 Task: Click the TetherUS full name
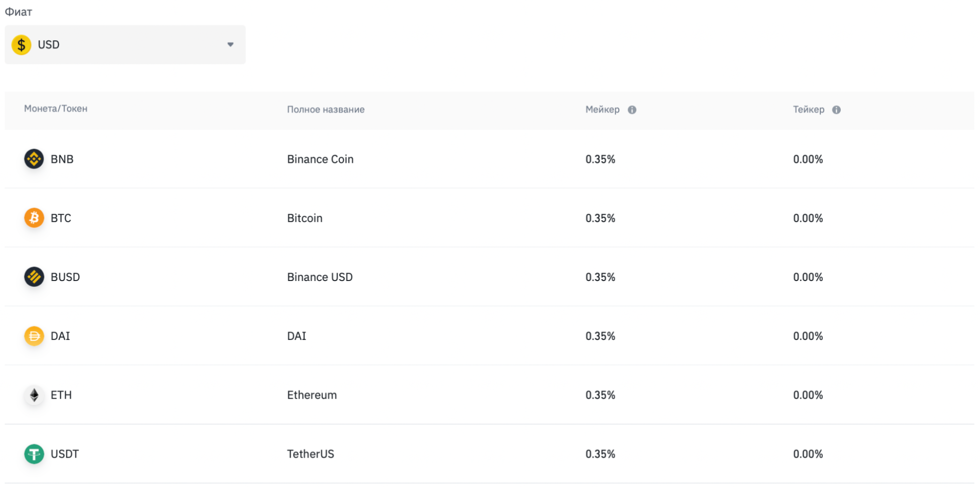310,454
